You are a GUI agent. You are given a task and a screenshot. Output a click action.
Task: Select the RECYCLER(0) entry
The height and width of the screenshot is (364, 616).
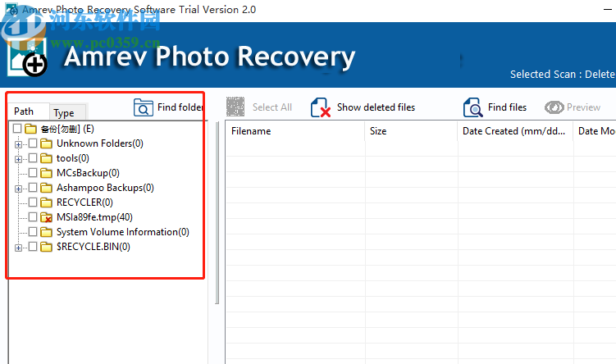pyautogui.click(x=84, y=202)
